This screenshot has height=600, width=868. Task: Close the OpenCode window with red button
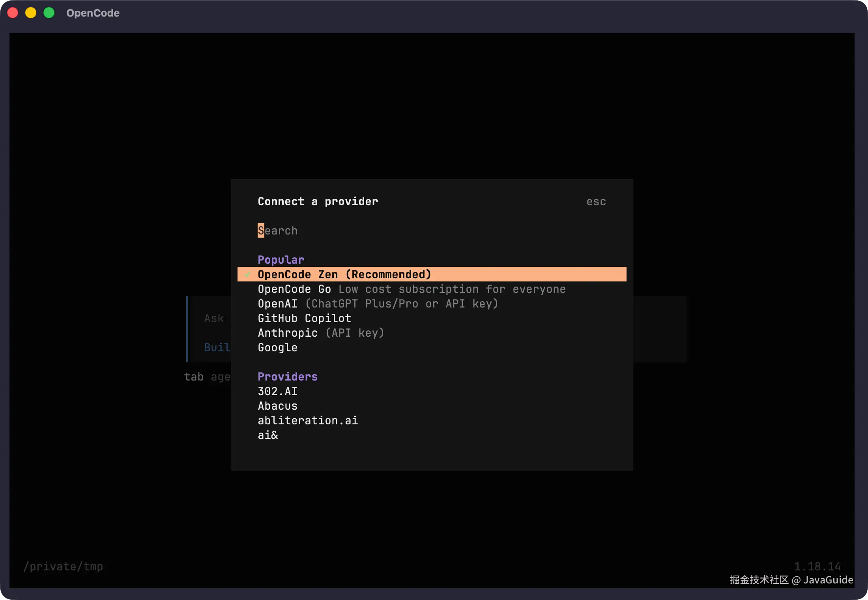pyautogui.click(x=13, y=13)
